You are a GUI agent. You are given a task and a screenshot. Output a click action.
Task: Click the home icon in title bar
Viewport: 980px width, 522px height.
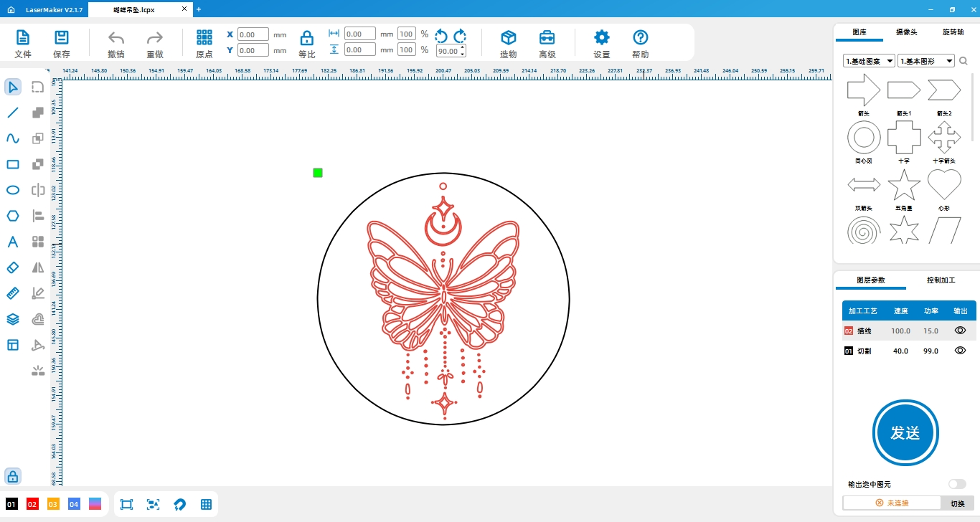(11, 9)
